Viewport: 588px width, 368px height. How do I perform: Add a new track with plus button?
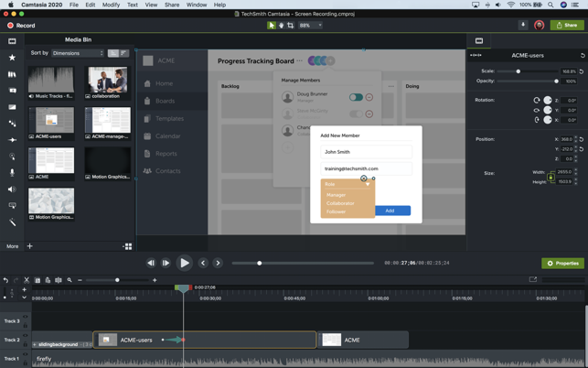point(24,289)
